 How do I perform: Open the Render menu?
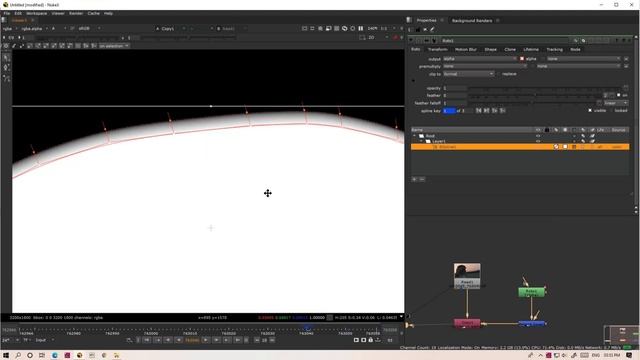[x=76, y=13]
